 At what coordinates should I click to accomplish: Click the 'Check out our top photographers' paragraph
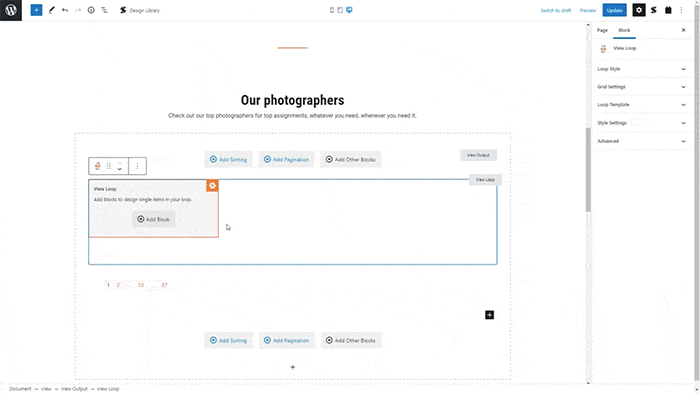tap(292, 116)
